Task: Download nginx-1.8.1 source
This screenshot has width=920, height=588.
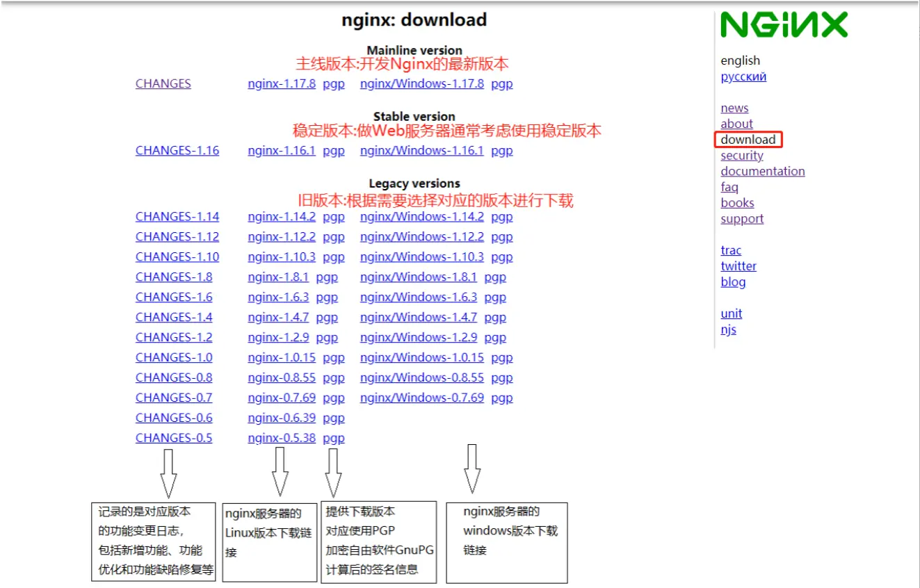Action: [278, 277]
